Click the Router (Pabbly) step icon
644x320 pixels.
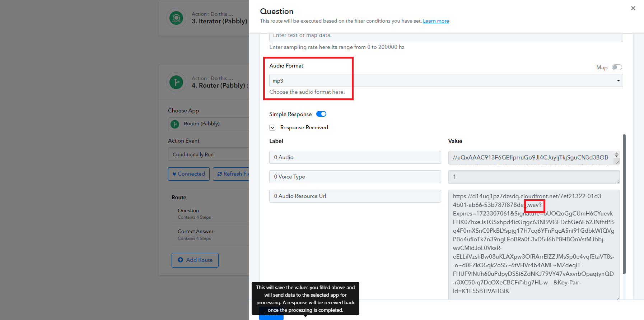176,82
